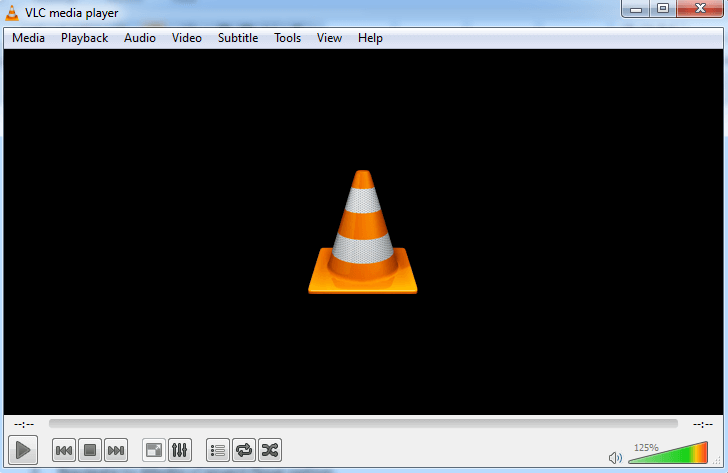Open the Media menu
728x473 pixels.
pos(28,38)
